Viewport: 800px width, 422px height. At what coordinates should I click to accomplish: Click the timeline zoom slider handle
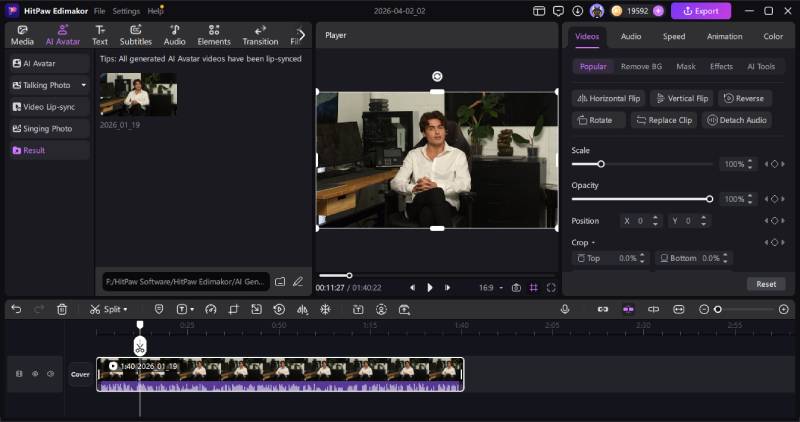coord(718,309)
